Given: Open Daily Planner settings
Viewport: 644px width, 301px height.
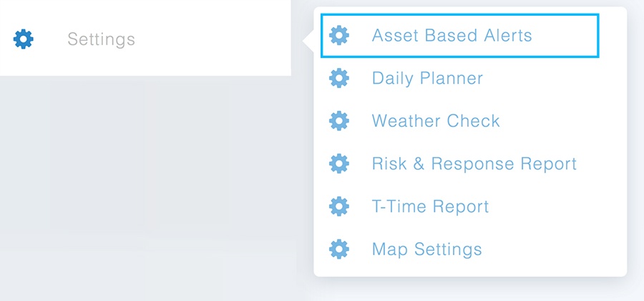Looking at the screenshot, I should pyautogui.click(x=427, y=78).
